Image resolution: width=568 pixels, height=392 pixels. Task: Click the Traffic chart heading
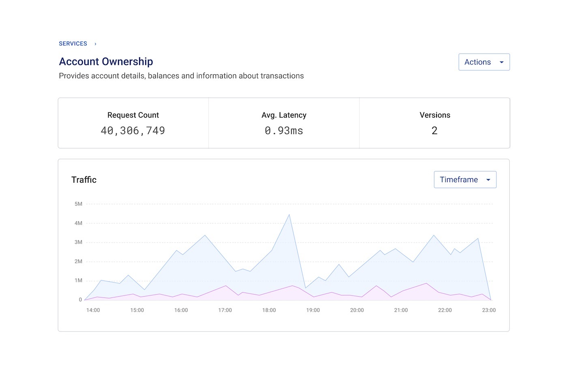(x=84, y=180)
